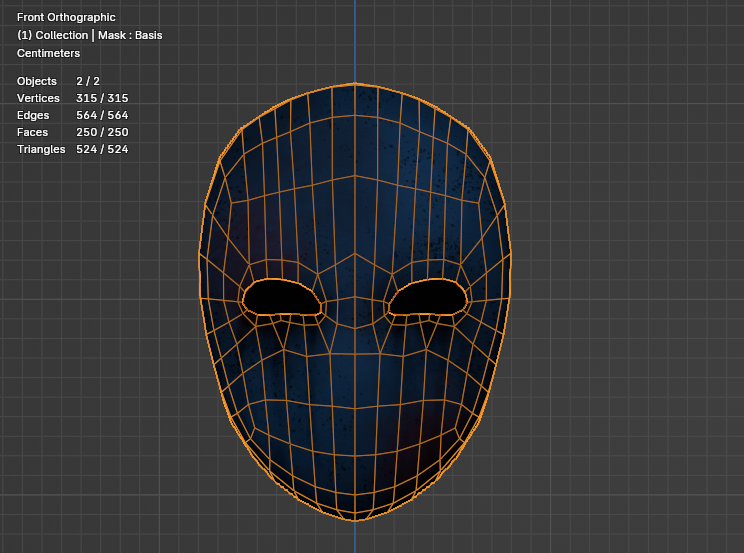The height and width of the screenshot is (553, 744).
Task: Click the Mask : Basis object name
Action: (130, 35)
